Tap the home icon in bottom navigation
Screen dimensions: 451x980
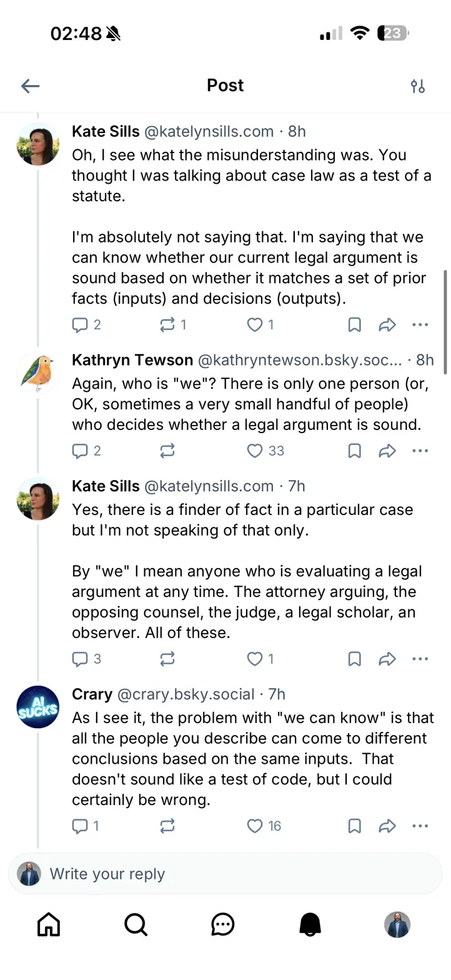48,924
